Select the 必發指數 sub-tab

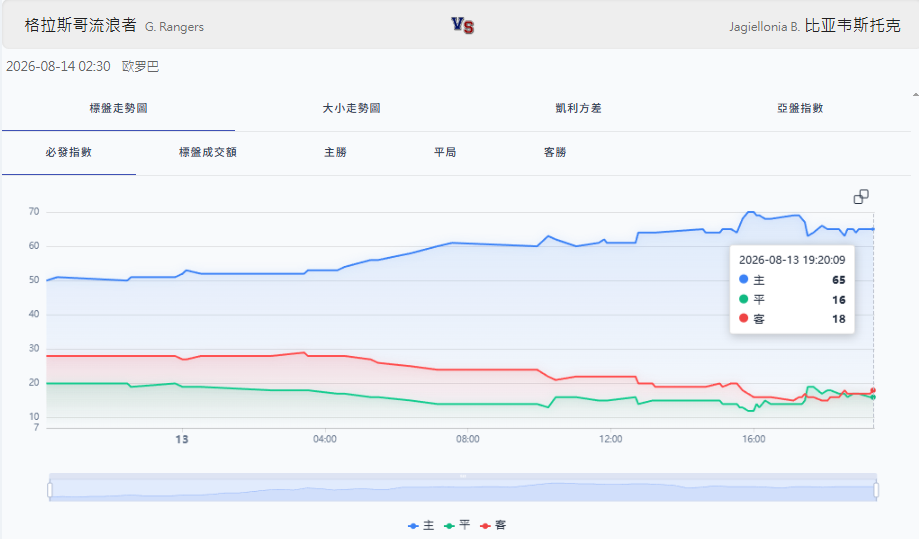pyautogui.click(x=69, y=152)
